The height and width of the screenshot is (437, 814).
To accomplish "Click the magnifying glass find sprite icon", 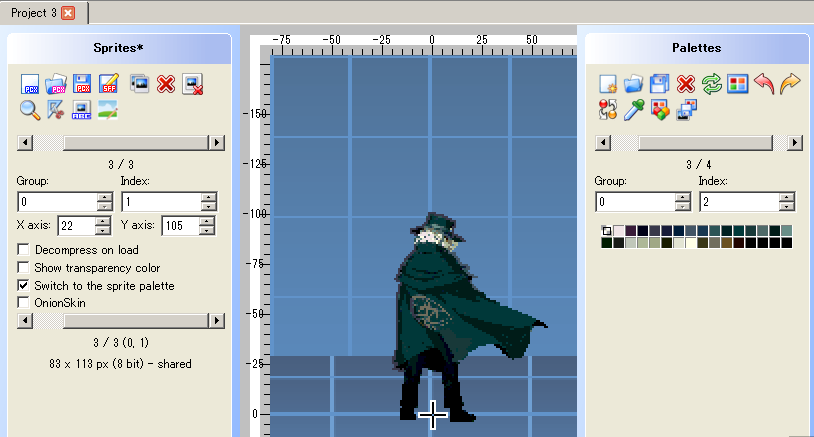I will 30,110.
